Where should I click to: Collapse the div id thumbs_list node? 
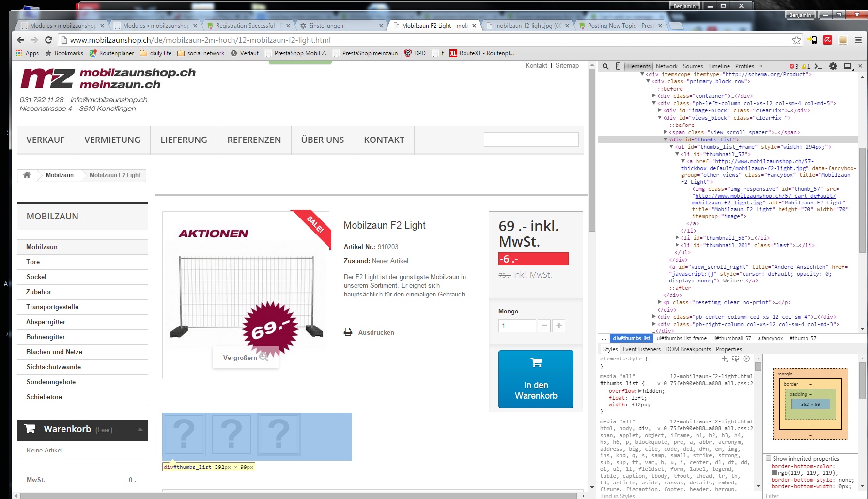pyautogui.click(x=666, y=140)
